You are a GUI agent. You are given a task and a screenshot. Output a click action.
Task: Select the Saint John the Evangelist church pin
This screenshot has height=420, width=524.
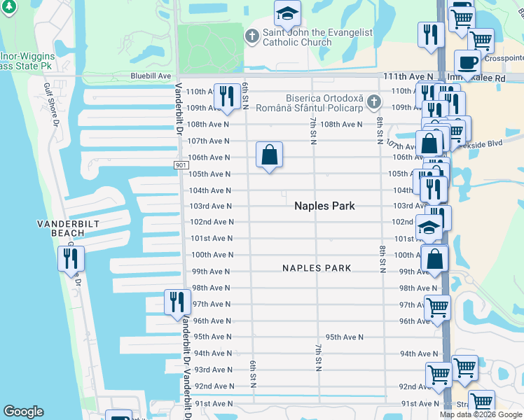252,36
